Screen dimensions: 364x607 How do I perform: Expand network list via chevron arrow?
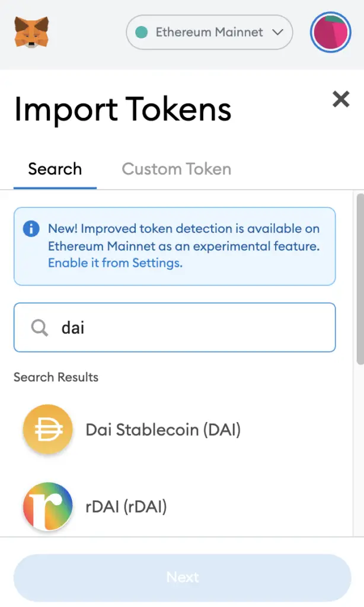277,32
